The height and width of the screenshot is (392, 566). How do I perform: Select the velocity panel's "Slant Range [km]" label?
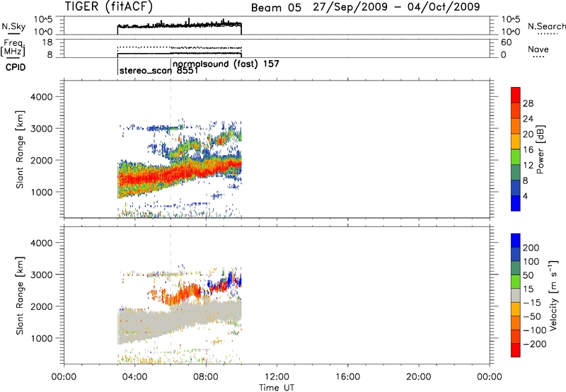point(20,296)
